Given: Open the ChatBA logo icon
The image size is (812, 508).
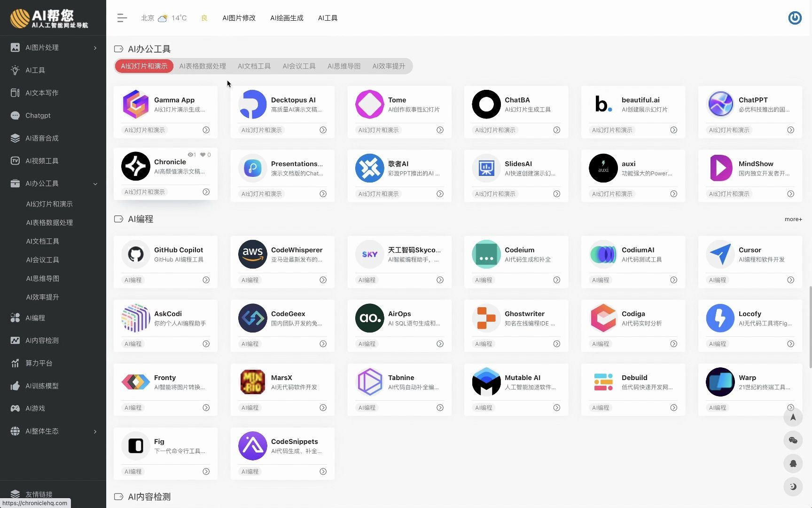Looking at the screenshot, I should 486,104.
